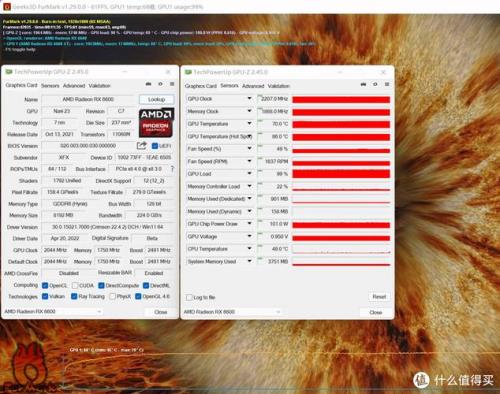Click the refresh icon in left GPU-Z window
The image size is (500, 394).
pos(160,84)
